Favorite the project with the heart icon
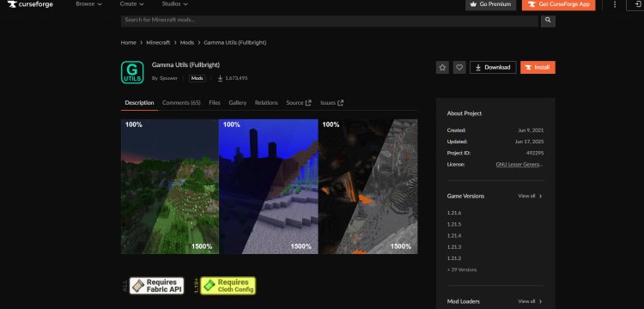 click(459, 67)
